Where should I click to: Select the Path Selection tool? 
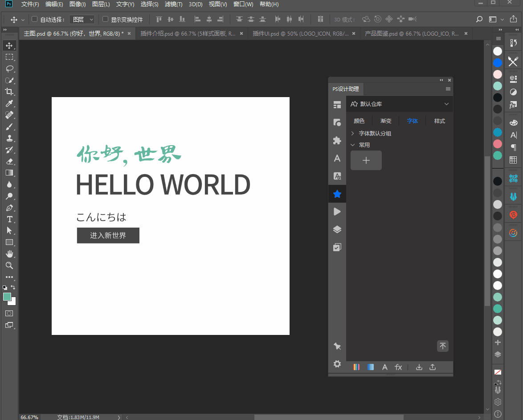click(x=9, y=231)
